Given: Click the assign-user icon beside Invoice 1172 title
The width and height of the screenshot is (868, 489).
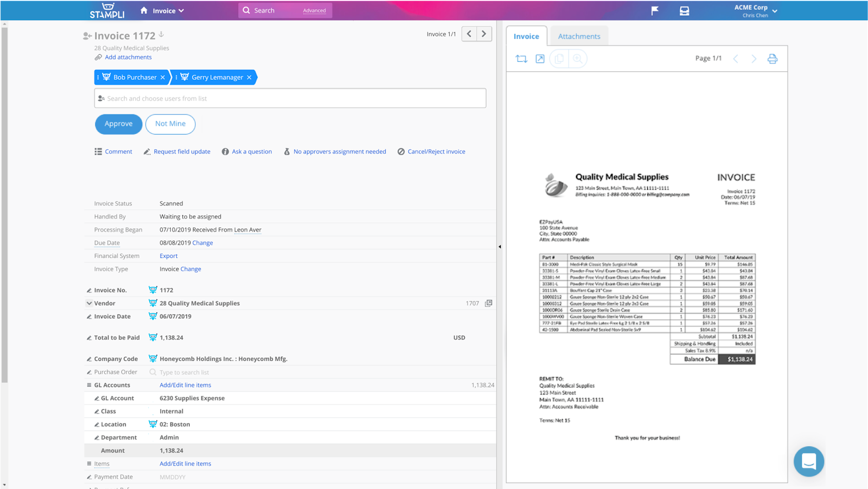Looking at the screenshot, I should (x=87, y=36).
